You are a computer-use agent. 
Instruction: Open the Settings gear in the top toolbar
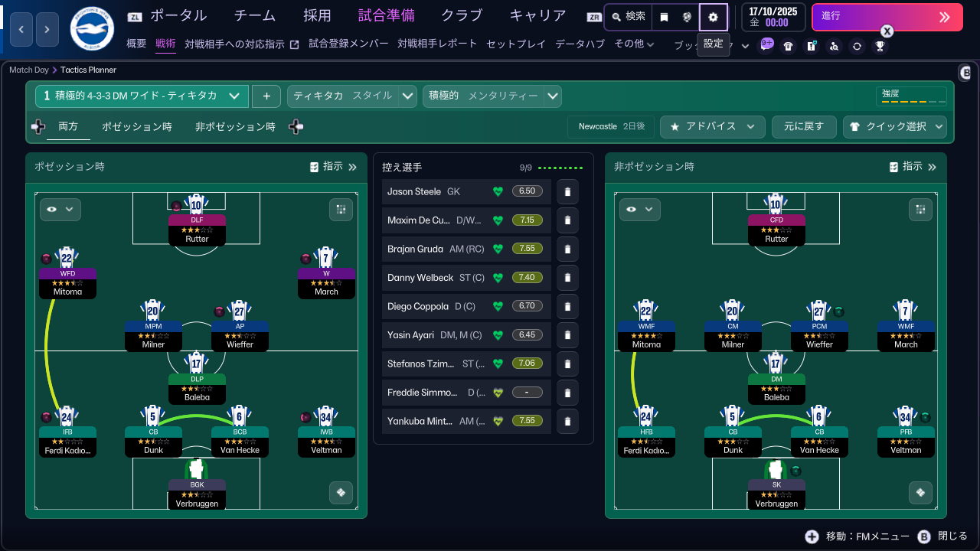click(714, 17)
